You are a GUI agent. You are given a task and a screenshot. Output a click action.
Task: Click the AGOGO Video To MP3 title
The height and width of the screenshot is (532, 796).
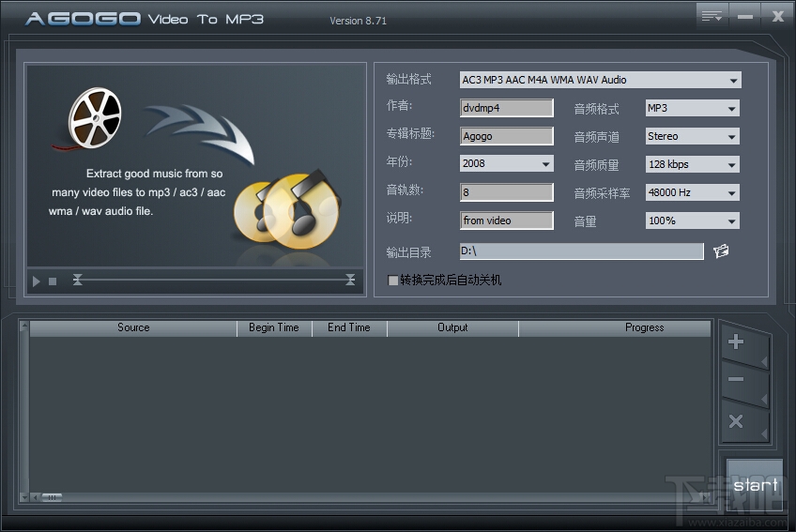(x=145, y=20)
